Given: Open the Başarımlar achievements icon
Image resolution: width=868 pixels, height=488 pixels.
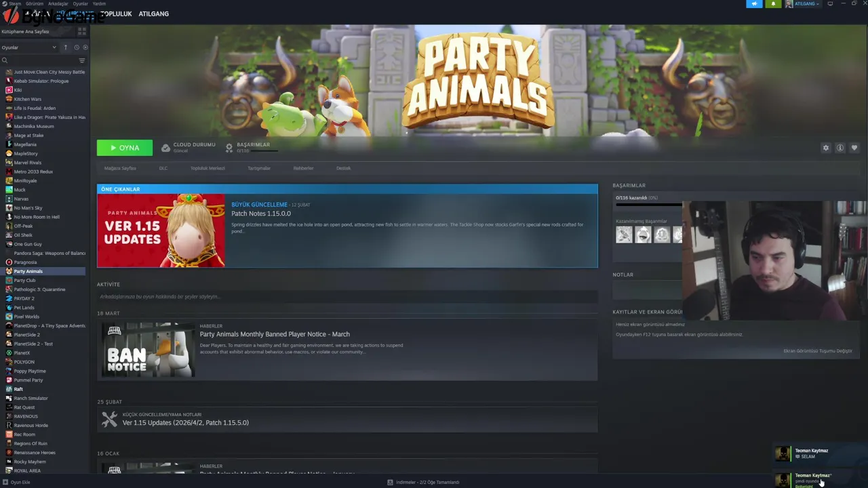Looking at the screenshot, I should 229,147.
